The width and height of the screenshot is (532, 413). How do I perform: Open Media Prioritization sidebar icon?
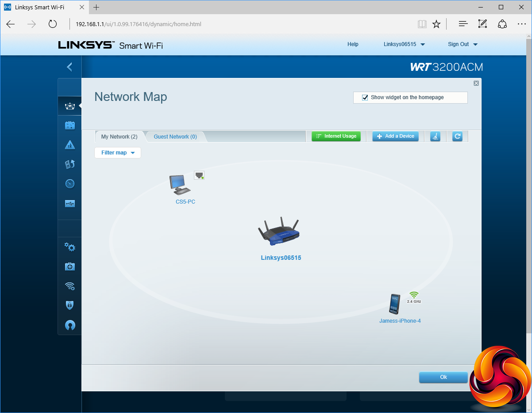(70, 164)
